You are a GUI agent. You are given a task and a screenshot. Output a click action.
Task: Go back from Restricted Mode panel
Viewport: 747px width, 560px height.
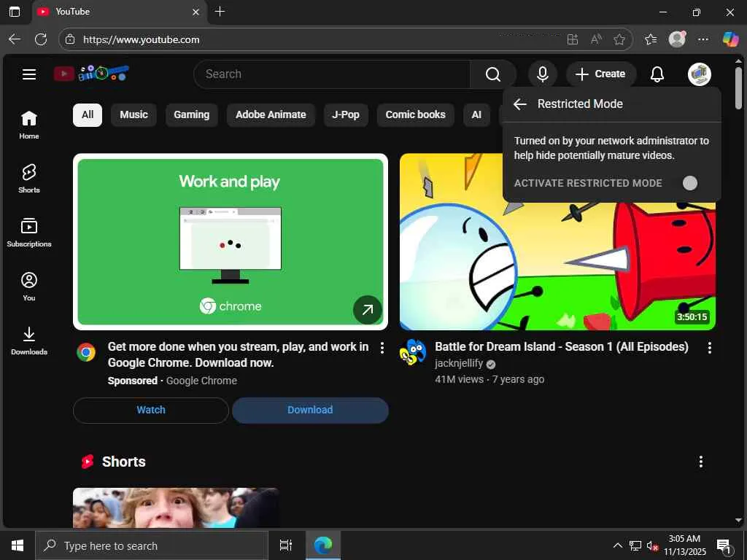pyautogui.click(x=519, y=104)
